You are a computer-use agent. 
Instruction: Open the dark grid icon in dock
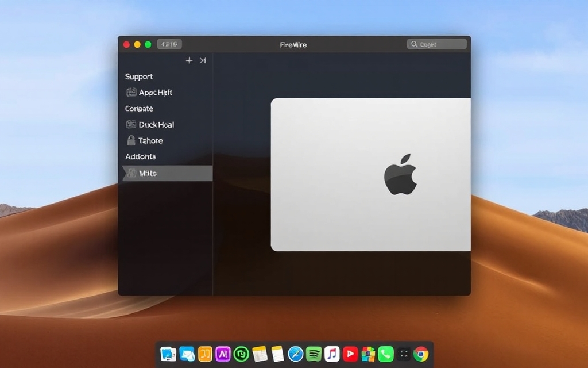coord(404,354)
